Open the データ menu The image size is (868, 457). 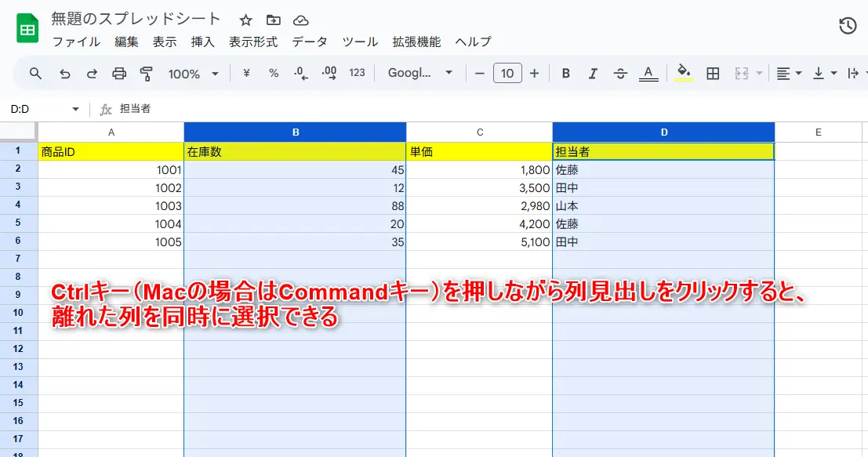point(310,42)
